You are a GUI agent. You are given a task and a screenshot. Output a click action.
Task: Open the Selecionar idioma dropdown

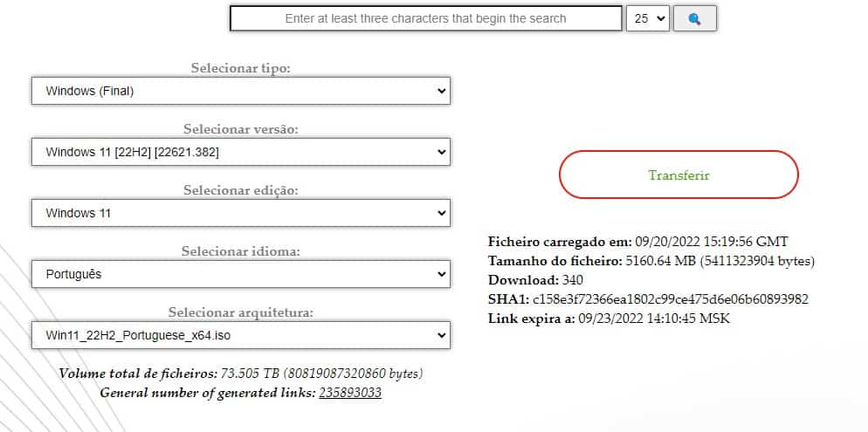point(241,274)
